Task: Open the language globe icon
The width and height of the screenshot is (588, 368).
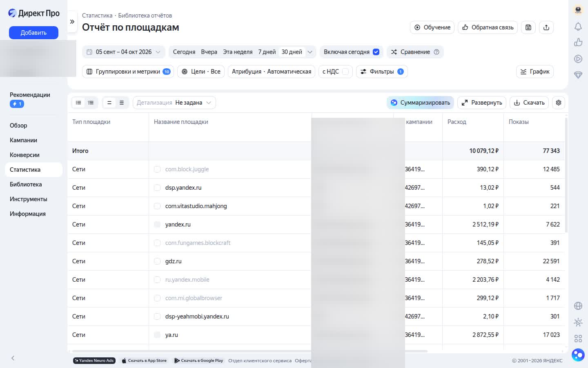Action: point(578,306)
